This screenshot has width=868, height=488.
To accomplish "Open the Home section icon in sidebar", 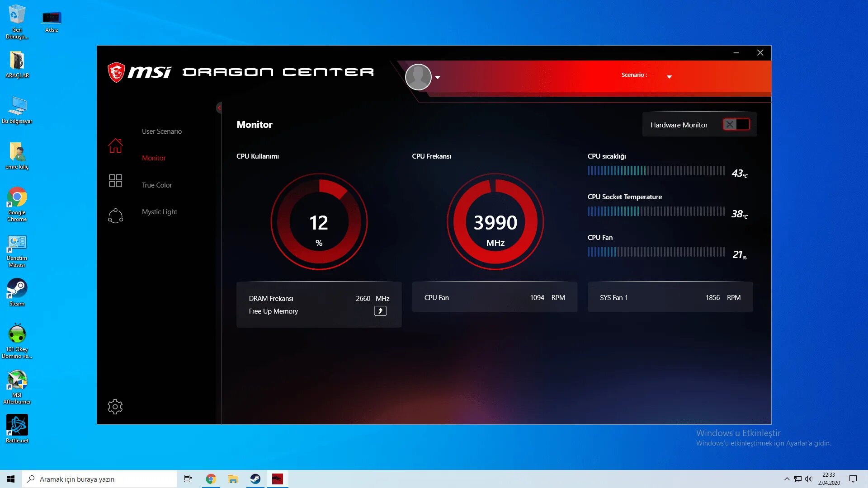I will pos(115,145).
